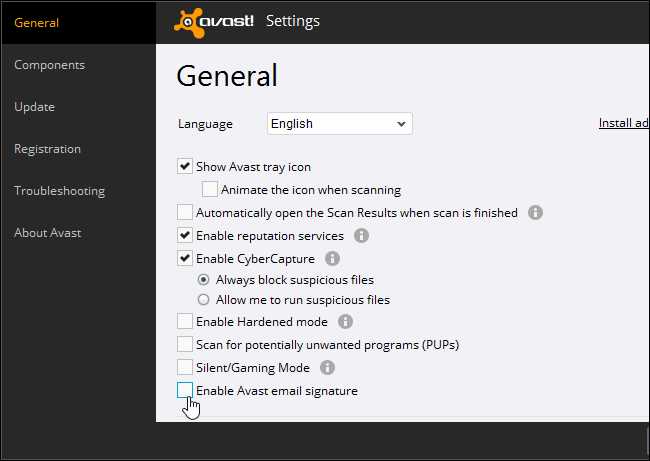Image resolution: width=650 pixels, height=461 pixels.
Task: Switch to the Update section
Action: pyautogui.click(x=34, y=107)
